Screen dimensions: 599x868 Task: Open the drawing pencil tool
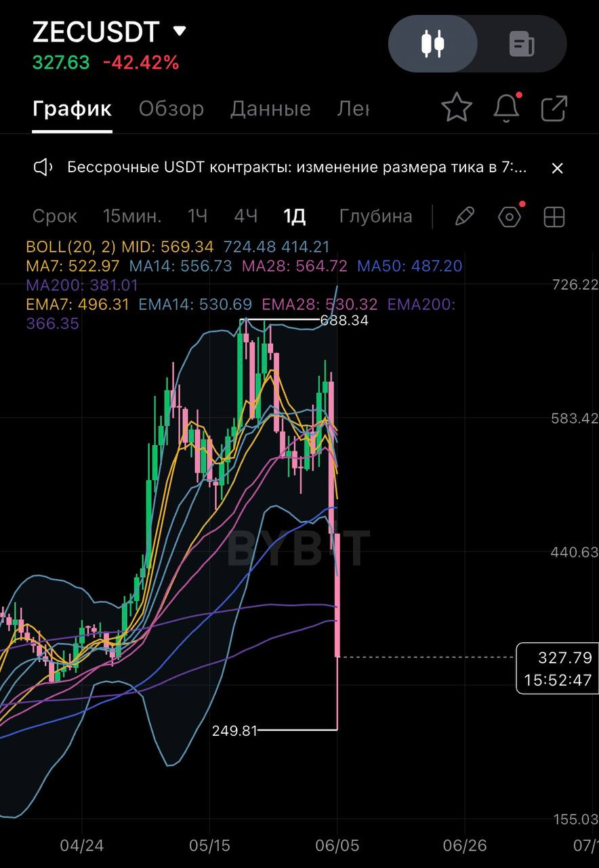[464, 217]
